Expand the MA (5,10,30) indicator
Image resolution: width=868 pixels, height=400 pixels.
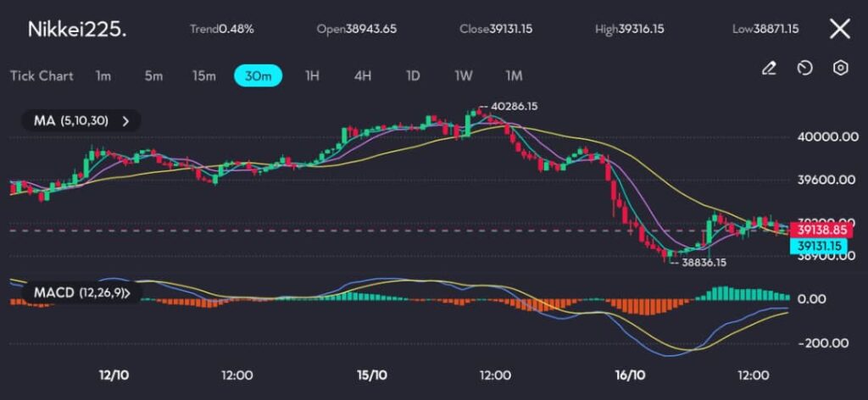[x=81, y=121]
